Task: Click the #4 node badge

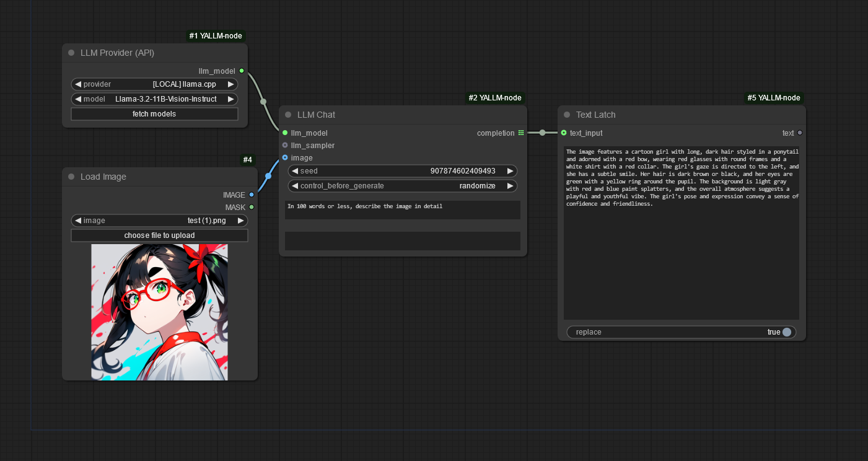Action: (248, 160)
